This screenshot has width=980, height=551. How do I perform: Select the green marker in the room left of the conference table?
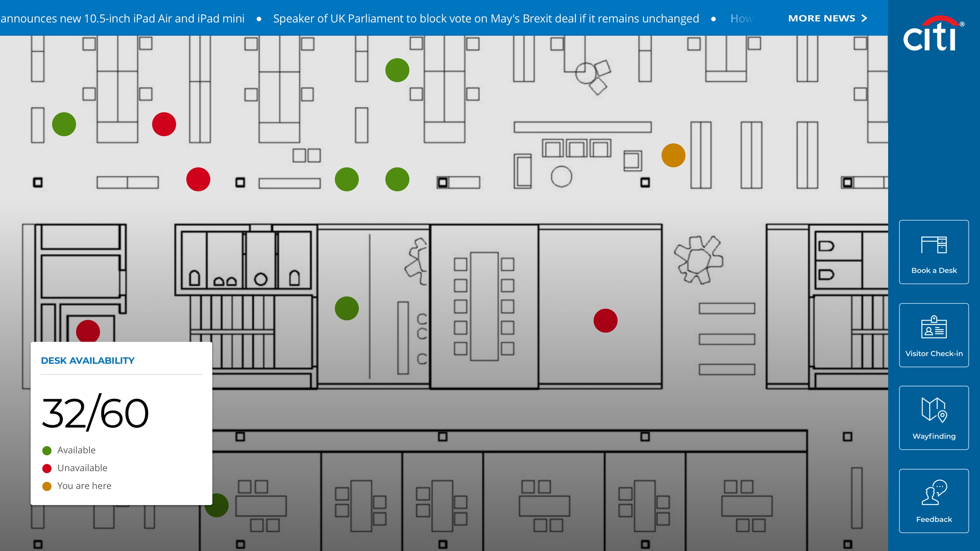pos(347,308)
